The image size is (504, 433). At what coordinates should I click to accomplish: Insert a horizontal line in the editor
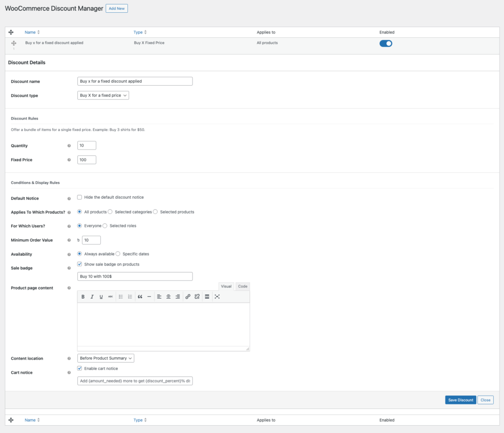tap(149, 297)
